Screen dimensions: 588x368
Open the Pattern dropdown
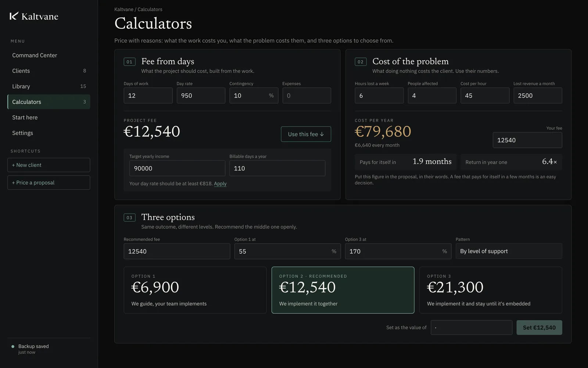point(509,251)
